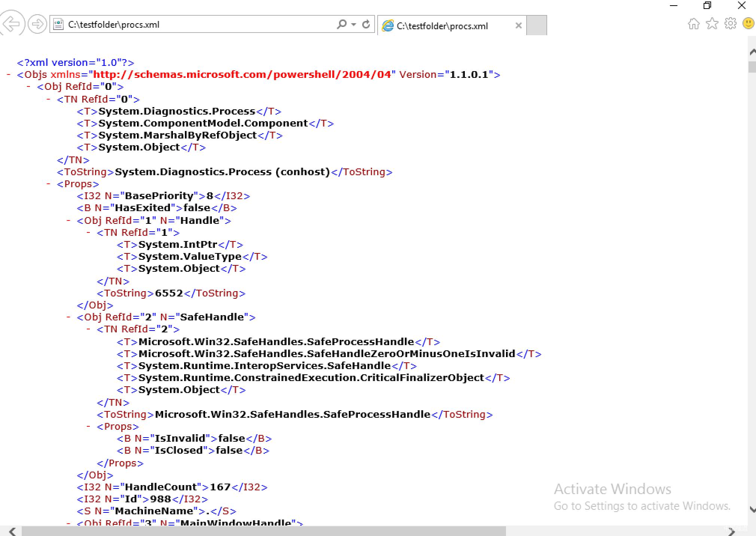Collapse the Objs root element
This screenshot has width=756, height=536.
(8, 74)
